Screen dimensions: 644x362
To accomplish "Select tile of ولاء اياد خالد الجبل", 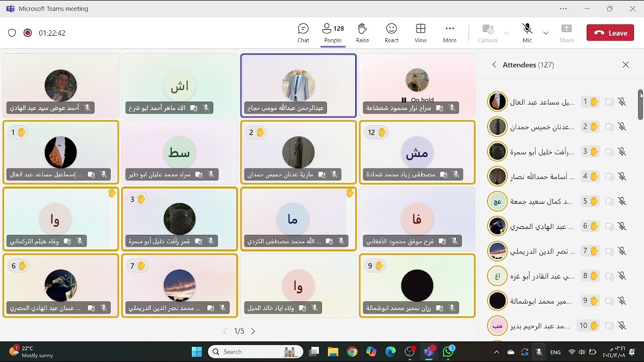I will 298,286.
